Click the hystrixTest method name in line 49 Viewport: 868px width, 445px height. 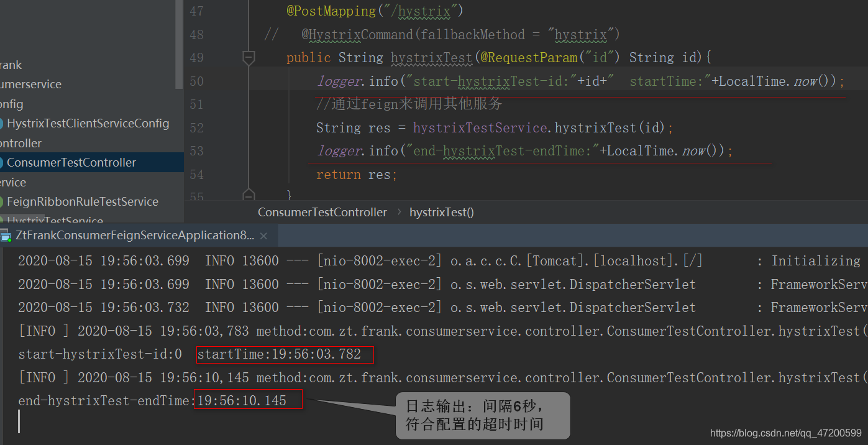[x=431, y=58]
